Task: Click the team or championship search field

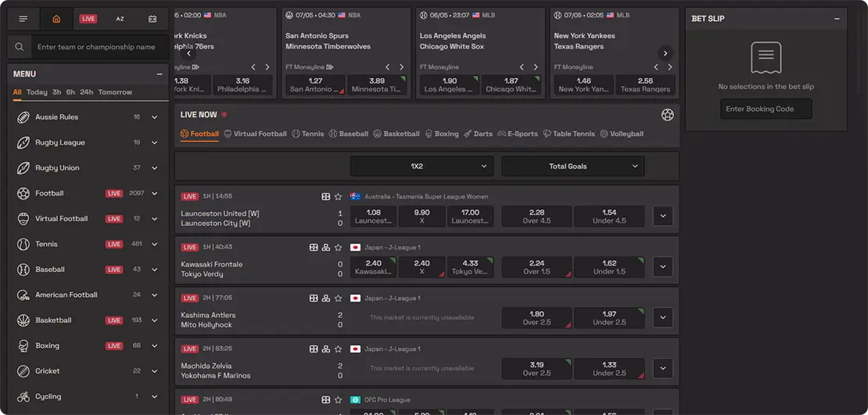Action: coord(99,47)
